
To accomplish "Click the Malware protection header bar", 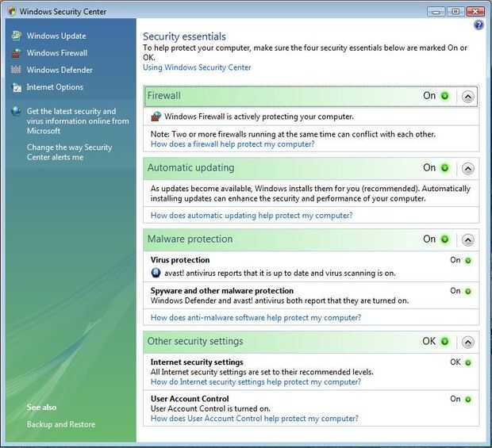I will 311,239.
